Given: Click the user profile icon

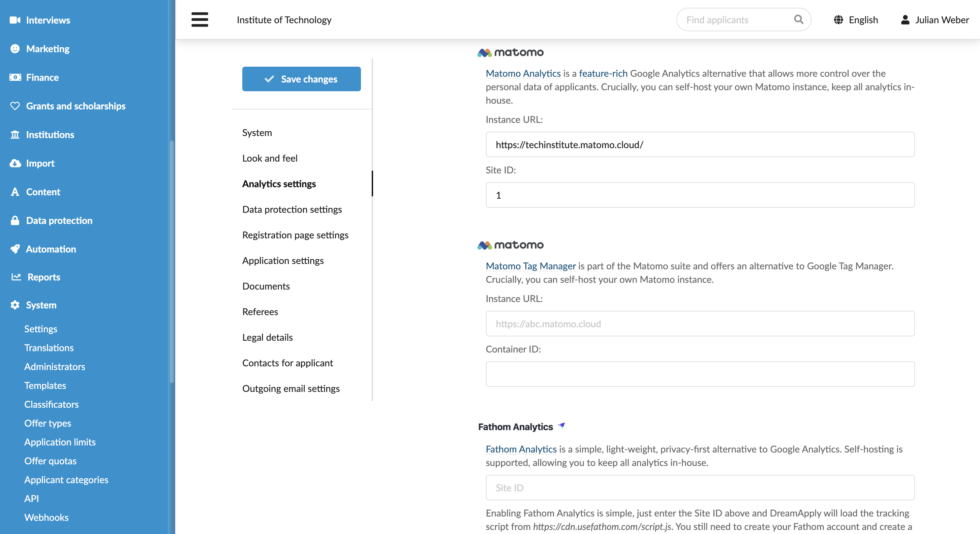Looking at the screenshot, I should pos(905,20).
